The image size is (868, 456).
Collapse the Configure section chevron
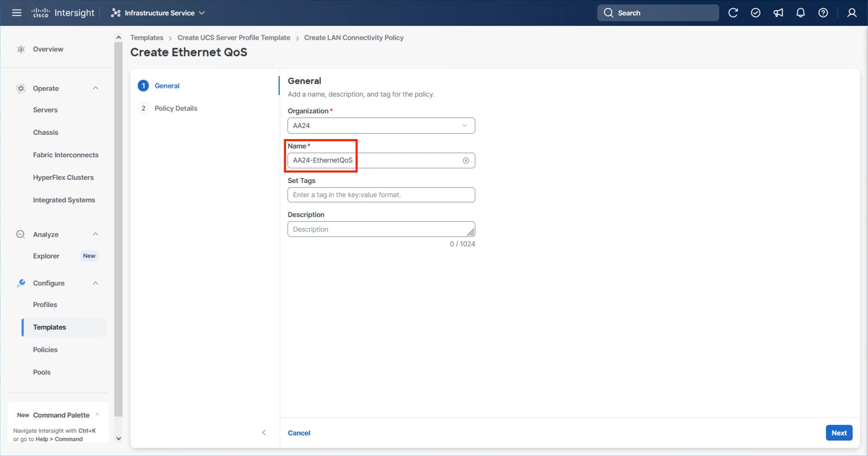coord(95,283)
